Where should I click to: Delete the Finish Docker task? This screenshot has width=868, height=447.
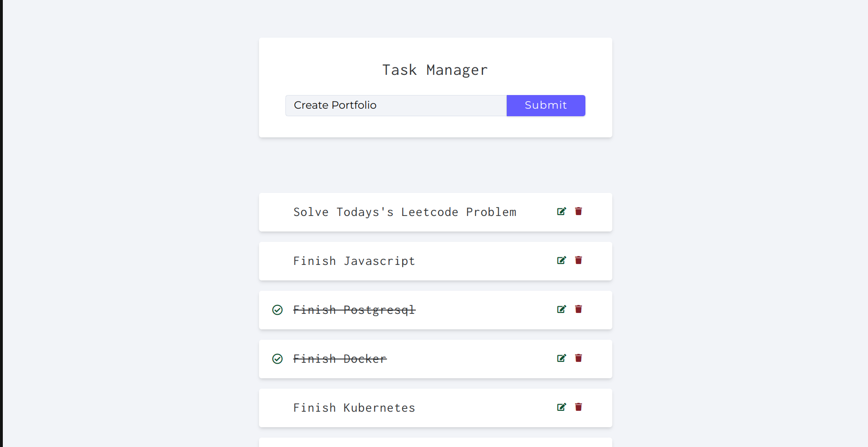coord(578,358)
